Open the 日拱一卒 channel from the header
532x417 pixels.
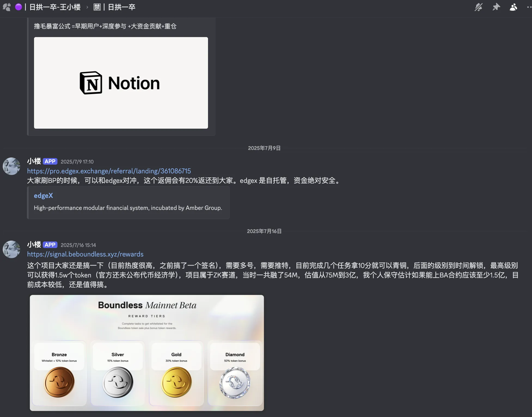coord(122,7)
